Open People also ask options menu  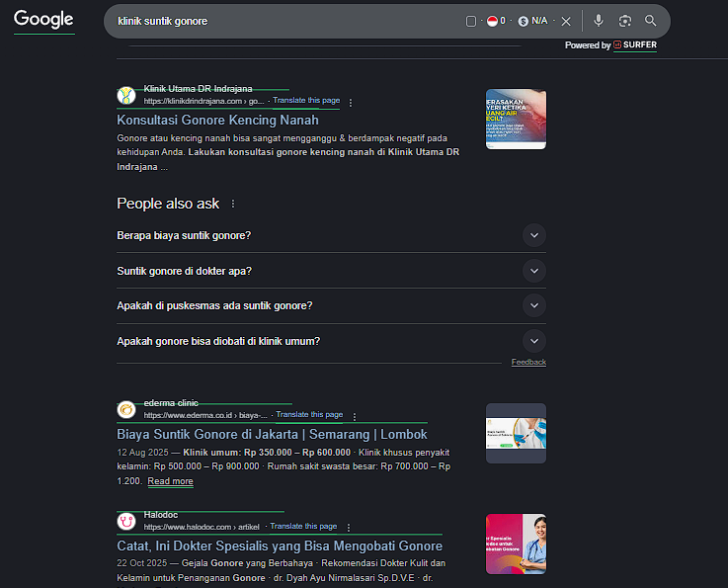click(x=233, y=204)
